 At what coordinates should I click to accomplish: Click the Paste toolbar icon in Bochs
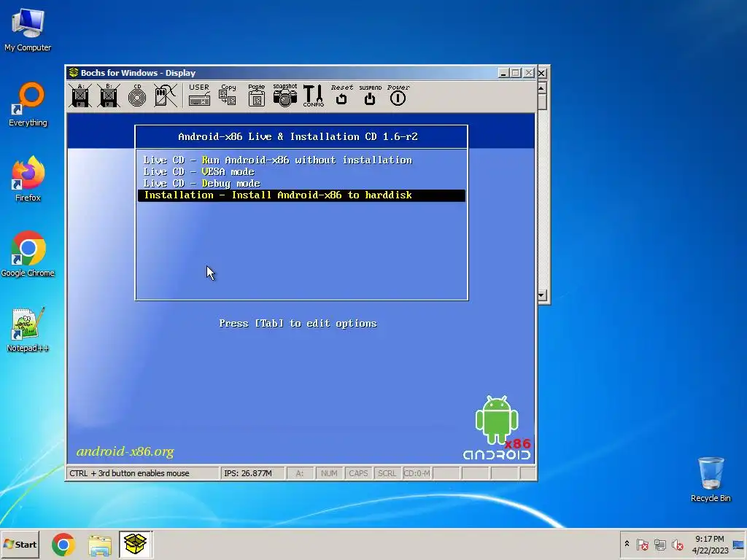[256, 96]
